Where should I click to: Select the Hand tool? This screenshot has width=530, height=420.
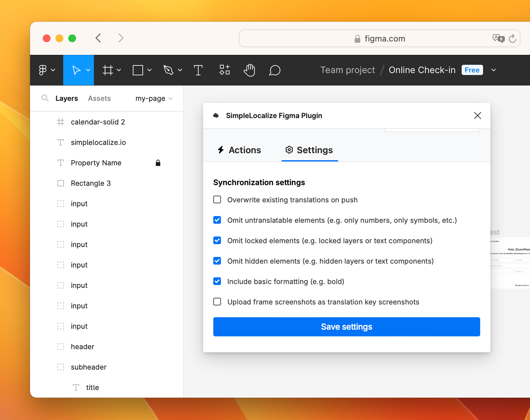coord(249,70)
